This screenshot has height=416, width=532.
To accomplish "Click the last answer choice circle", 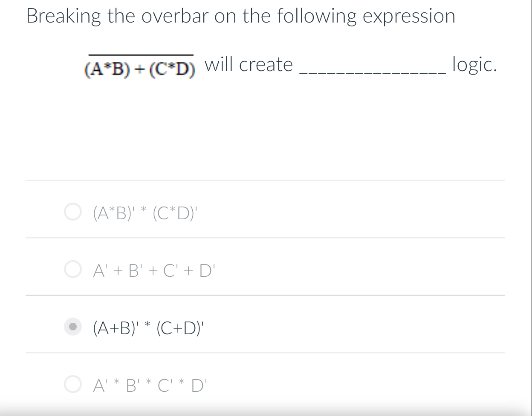I will (73, 384).
